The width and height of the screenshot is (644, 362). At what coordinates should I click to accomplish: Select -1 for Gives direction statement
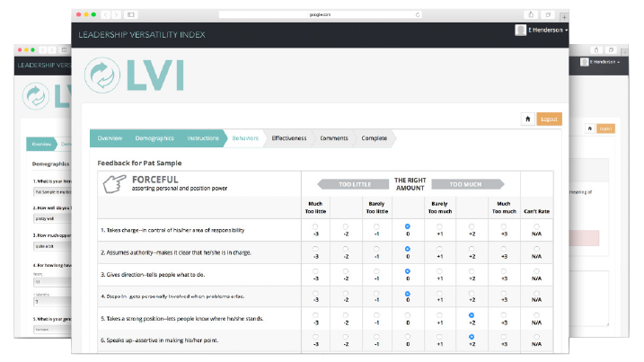[376, 271]
